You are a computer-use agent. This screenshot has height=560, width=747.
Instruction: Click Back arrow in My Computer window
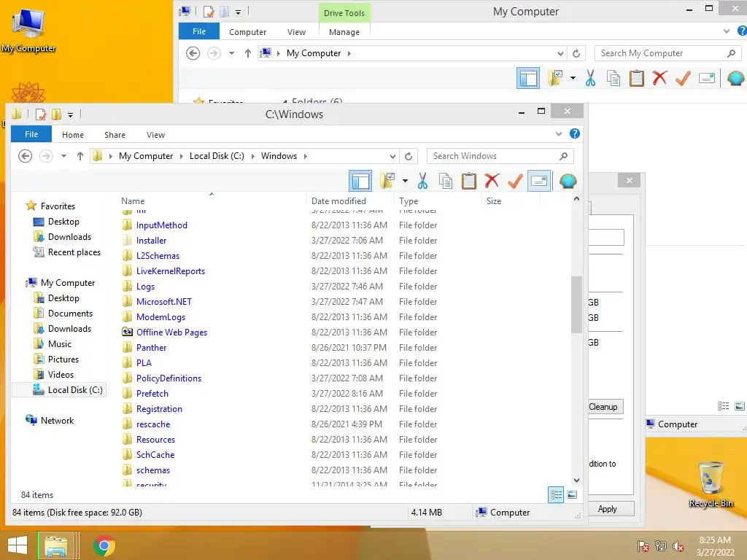(x=193, y=53)
